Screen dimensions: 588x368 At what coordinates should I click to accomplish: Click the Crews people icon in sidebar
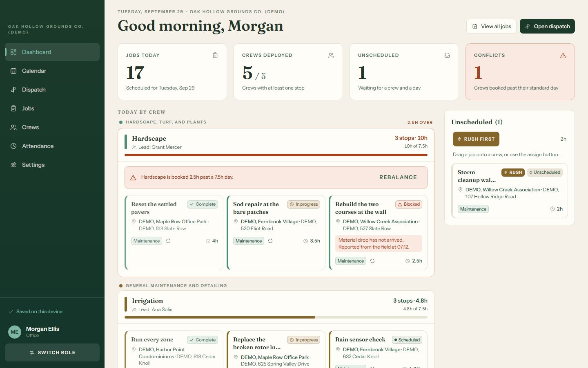click(13, 127)
